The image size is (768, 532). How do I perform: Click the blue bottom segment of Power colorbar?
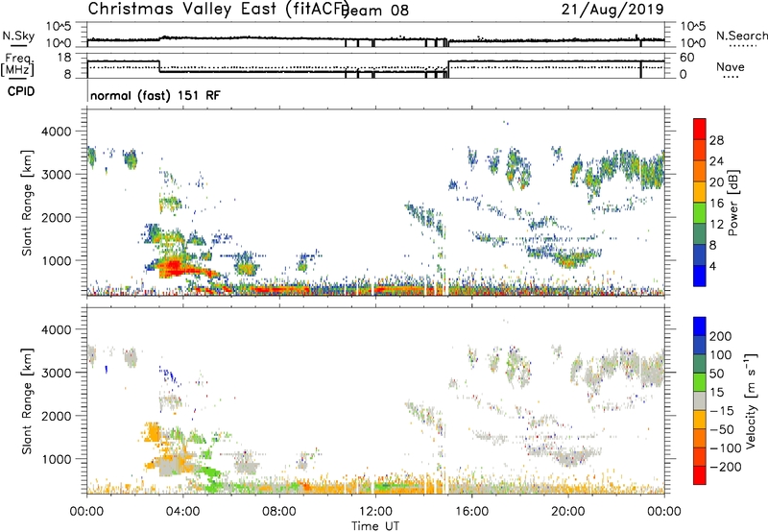tap(700, 276)
